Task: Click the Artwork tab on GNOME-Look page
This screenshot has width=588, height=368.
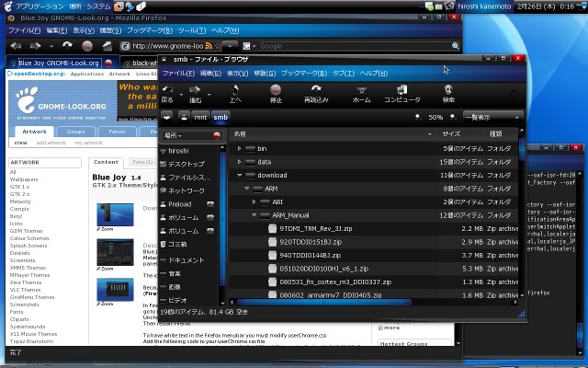Action: (x=34, y=132)
